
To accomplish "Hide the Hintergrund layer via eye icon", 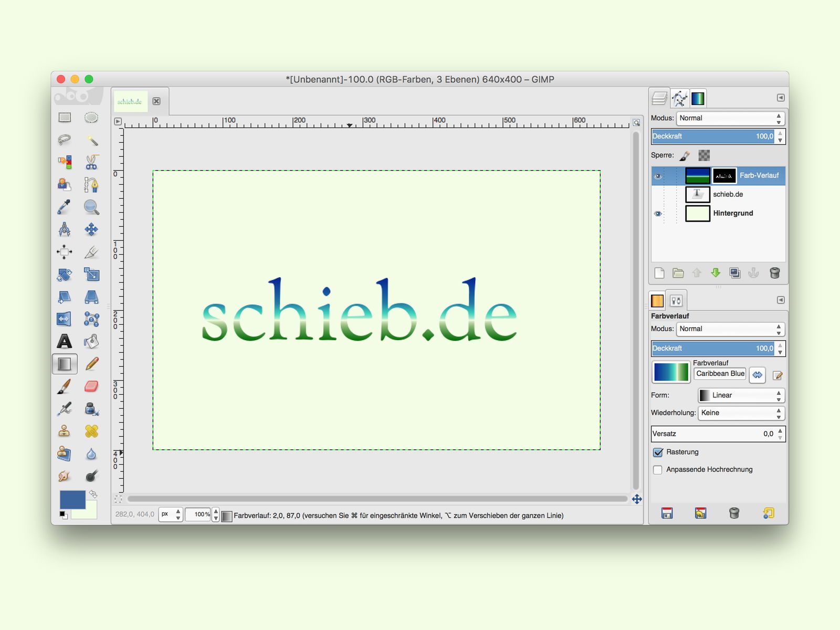I will pyautogui.click(x=658, y=214).
